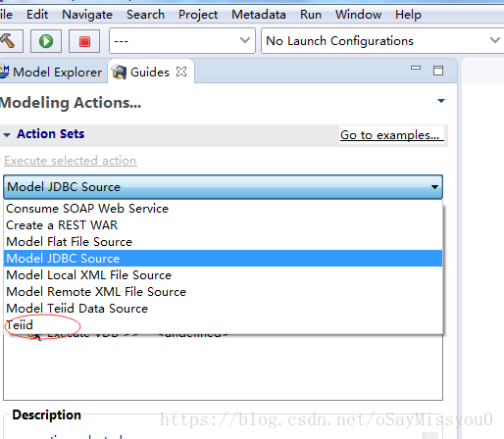
Task: Choose Consume SOAP Web Service option
Action: [223, 209]
